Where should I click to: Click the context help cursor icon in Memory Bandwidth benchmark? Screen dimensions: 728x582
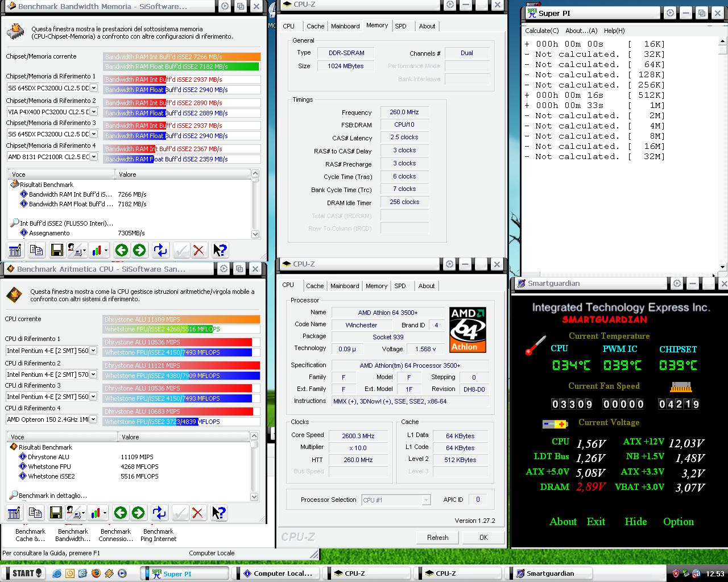pyautogui.click(x=220, y=250)
